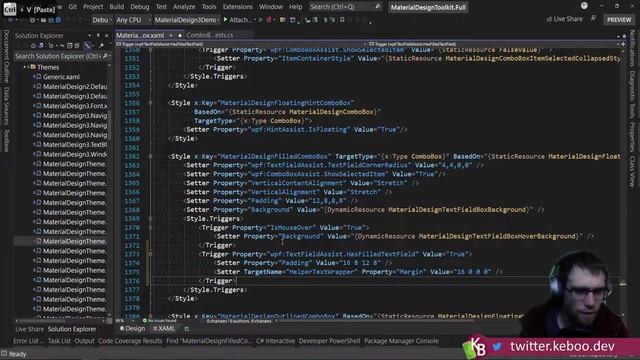The height and width of the screenshot is (360, 640).
Task: Open the Package Manager Console tab
Action: click(x=402, y=341)
